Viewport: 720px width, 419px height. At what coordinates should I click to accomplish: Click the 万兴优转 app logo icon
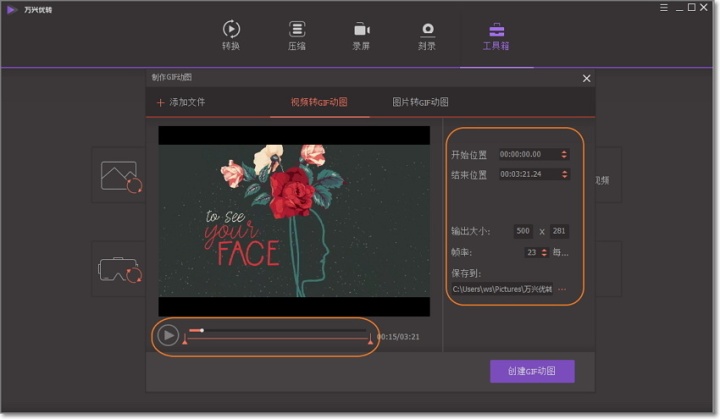click(x=11, y=9)
